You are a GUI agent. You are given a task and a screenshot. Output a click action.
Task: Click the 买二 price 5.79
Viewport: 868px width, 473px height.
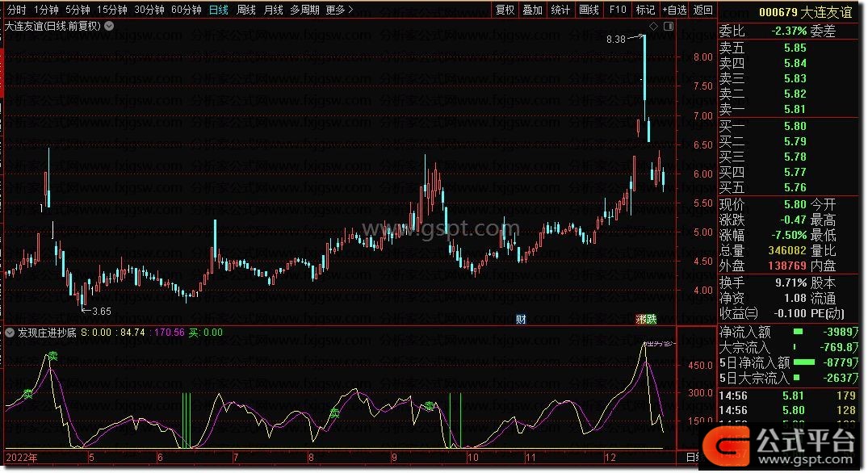795,141
